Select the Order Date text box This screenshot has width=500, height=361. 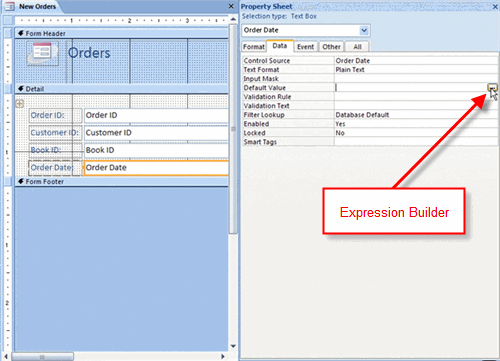tap(156, 168)
